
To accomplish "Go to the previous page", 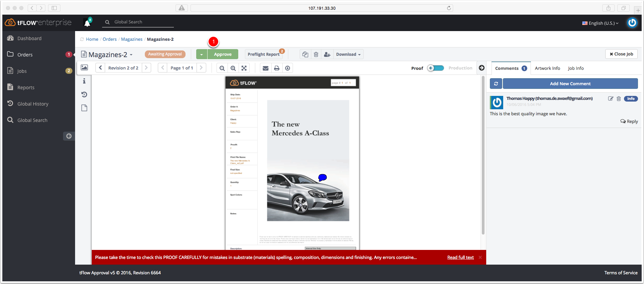I will 163,68.
